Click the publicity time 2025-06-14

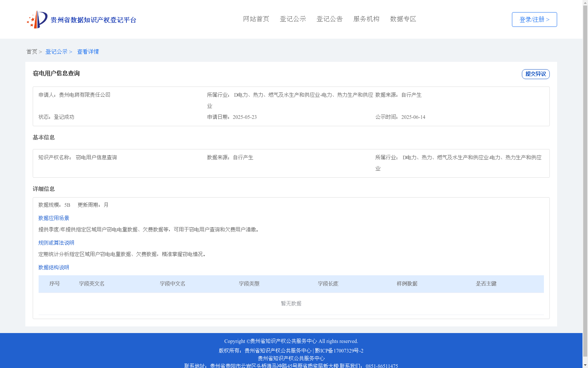pos(413,117)
